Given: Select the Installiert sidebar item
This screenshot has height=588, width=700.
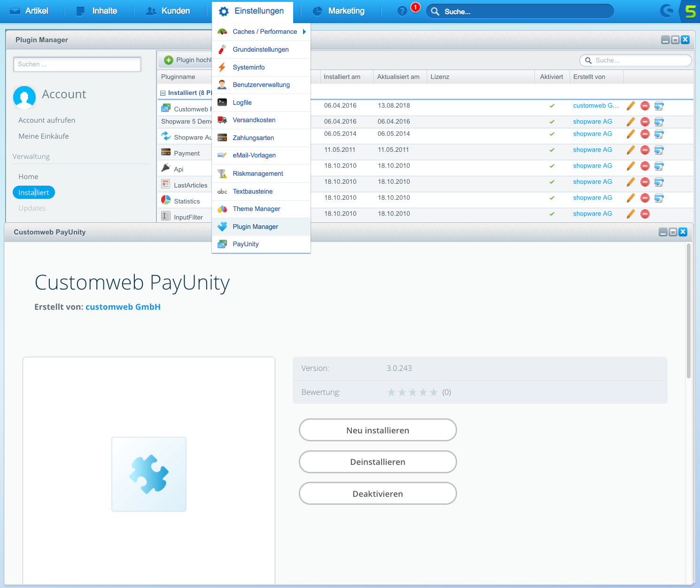Looking at the screenshot, I should (x=34, y=193).
